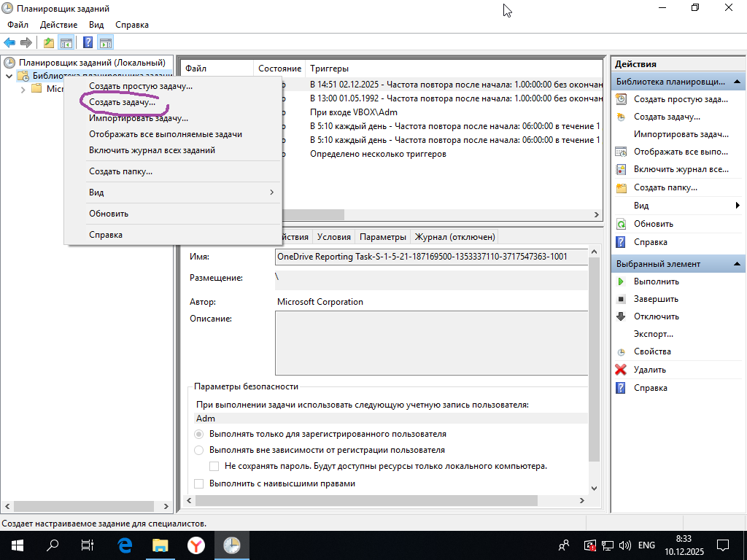Click the 'Отображать все выпо...' icon in Actions pane
The width and height of the screenshot is (747, 560).
(x=621, y=152)
